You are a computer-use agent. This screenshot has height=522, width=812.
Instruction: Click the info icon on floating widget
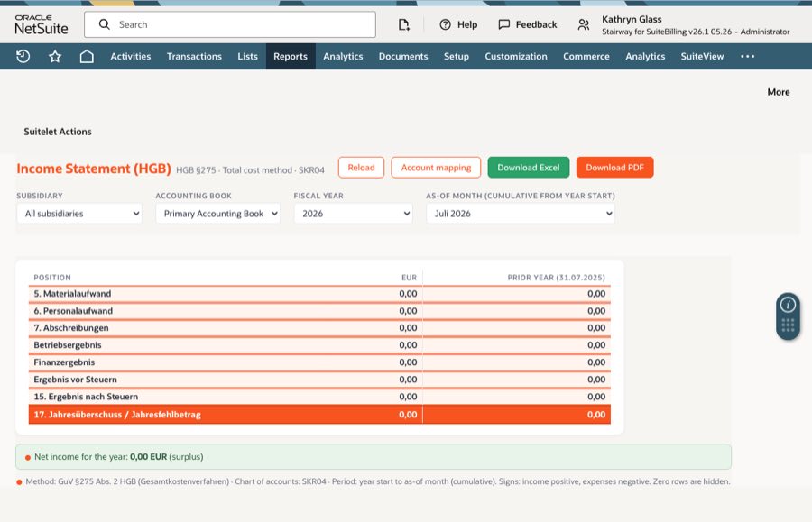tap(788, 305)
